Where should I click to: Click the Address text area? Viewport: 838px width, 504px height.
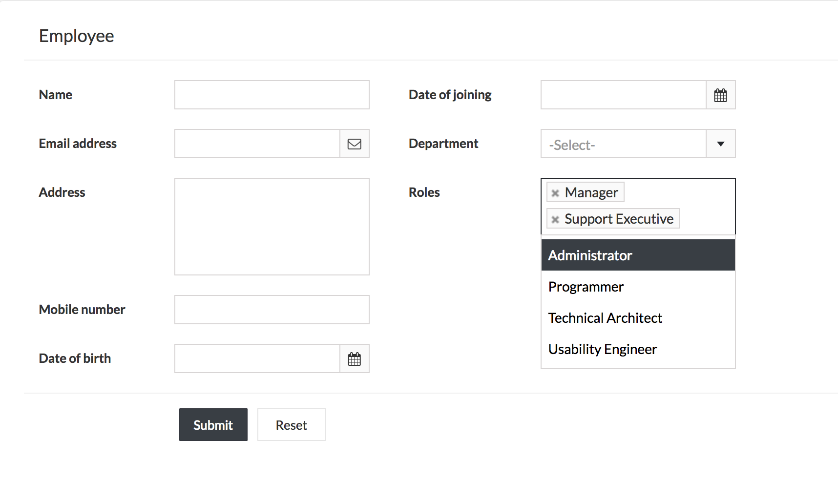click(x=272, y=226)
